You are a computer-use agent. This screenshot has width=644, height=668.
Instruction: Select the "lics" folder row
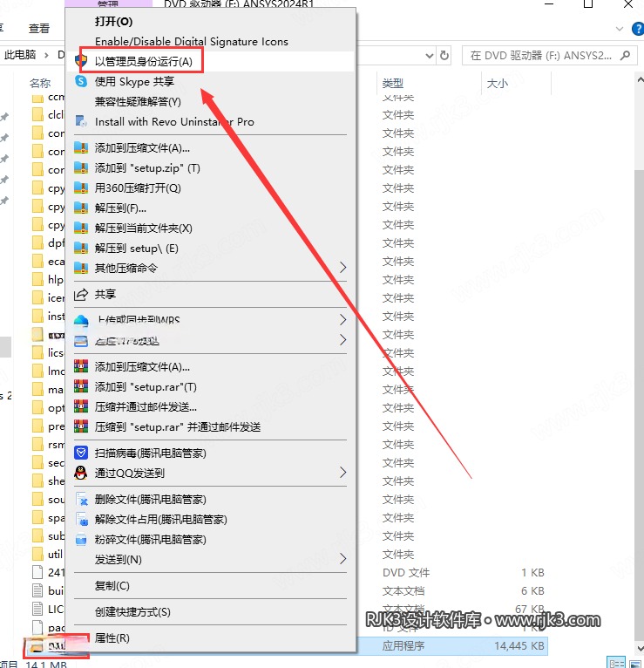click(48, 352)
